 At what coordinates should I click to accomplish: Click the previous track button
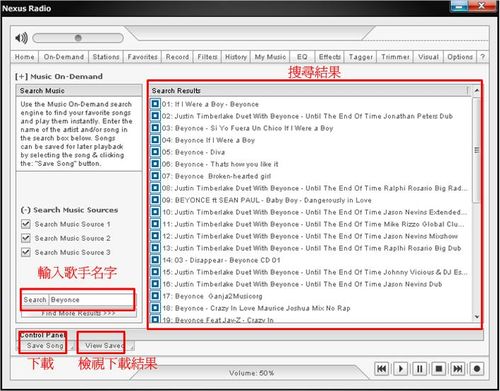381,369
